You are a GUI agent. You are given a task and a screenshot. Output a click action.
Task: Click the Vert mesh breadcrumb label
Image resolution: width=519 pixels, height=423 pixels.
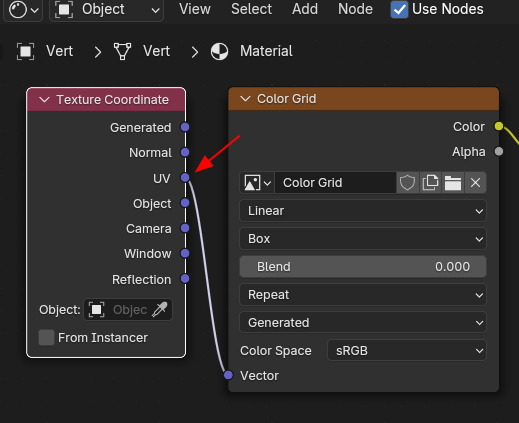click(x=156, y=51)
